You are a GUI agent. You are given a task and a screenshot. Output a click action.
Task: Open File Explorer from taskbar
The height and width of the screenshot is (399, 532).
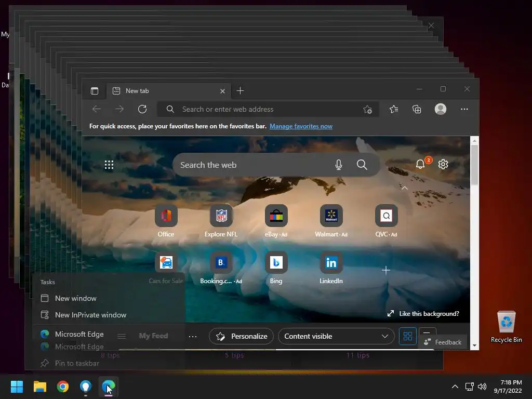39,387
